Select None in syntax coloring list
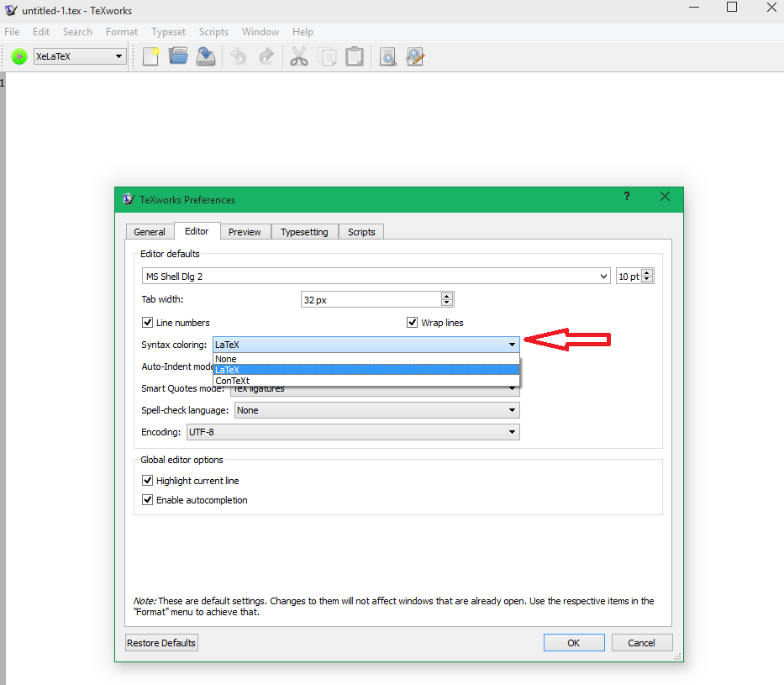The image size is (784, 685). tap(366, 359)
